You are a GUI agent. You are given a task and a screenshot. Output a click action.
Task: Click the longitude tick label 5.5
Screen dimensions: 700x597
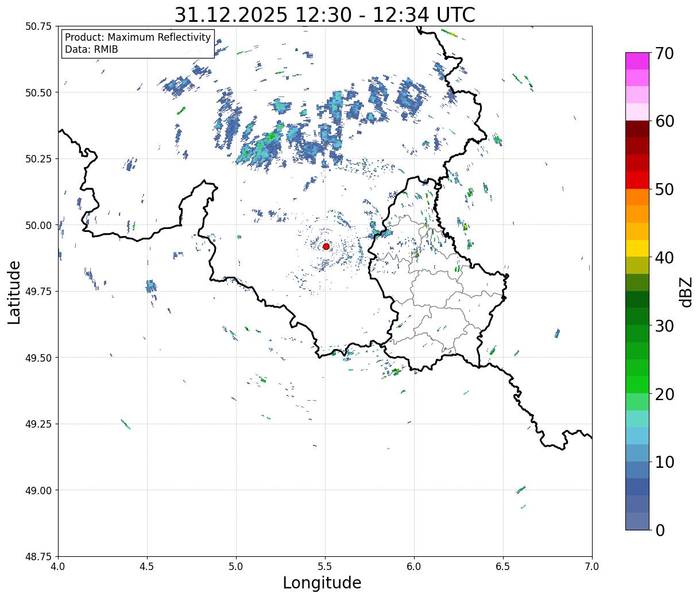(325, 567)
